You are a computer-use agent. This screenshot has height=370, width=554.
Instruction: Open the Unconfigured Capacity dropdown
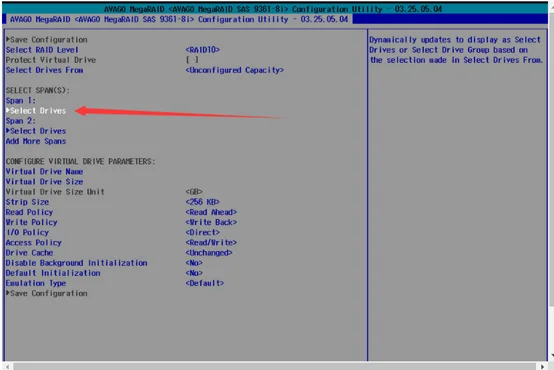(x=235, y=70)
